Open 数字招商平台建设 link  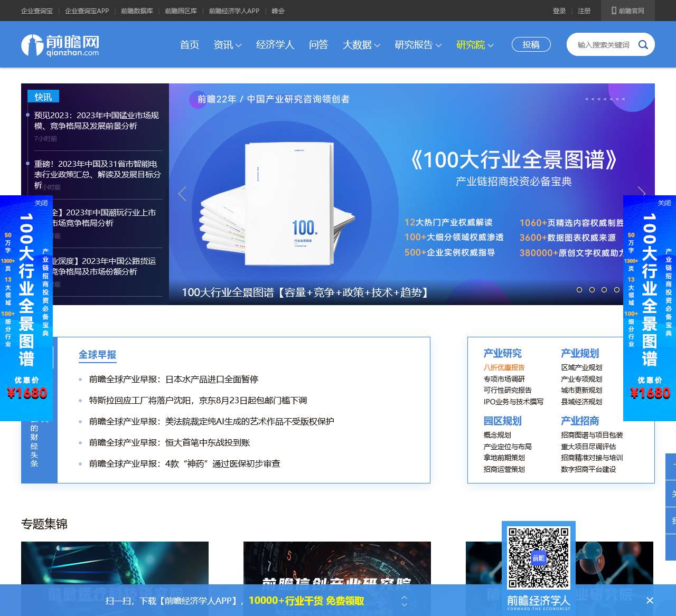[588, 469]
